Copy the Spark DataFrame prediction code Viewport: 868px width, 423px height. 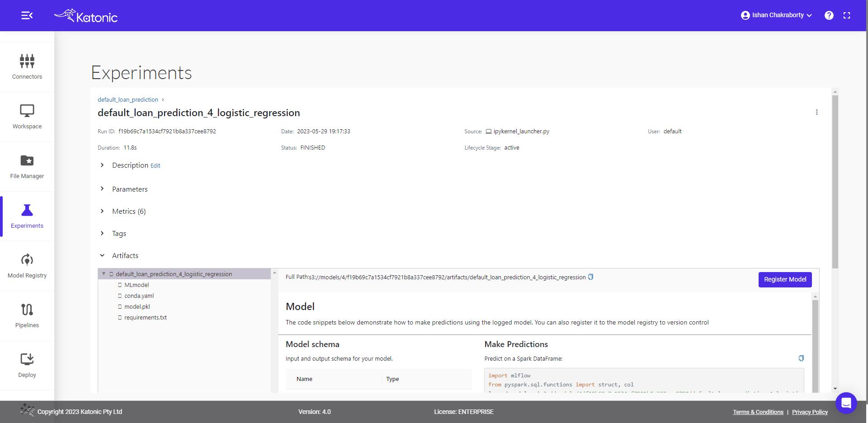[x=801, y=358]
